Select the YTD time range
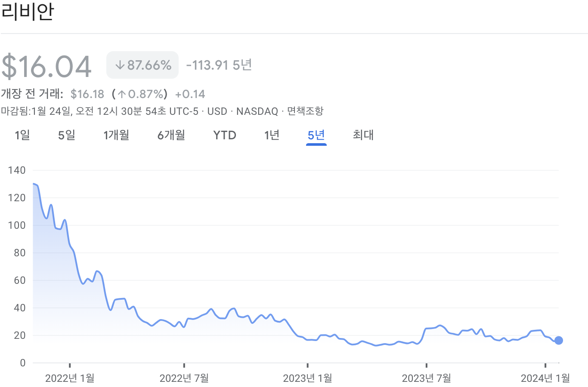The height and width of the screenshot is (387, 588). (224, 135)
